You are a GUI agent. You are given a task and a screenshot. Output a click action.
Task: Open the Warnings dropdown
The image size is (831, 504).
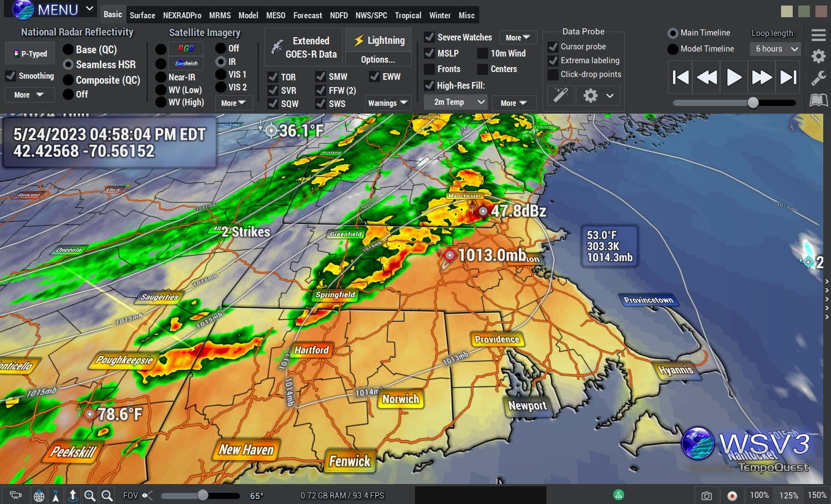tap(387, 103)
